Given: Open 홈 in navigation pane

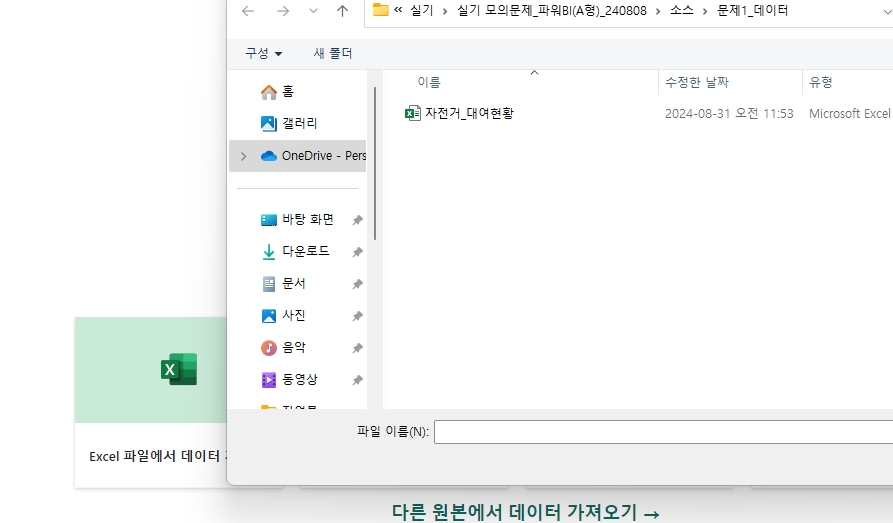Looking at the screenshot, I should pos(288,91).
